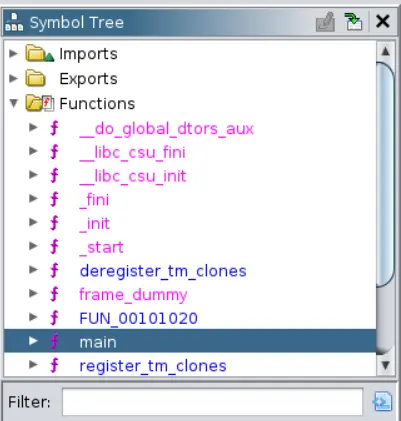401x421 pixels.
Task: Expand the deregister_tm_clones node
Action: 33,269
